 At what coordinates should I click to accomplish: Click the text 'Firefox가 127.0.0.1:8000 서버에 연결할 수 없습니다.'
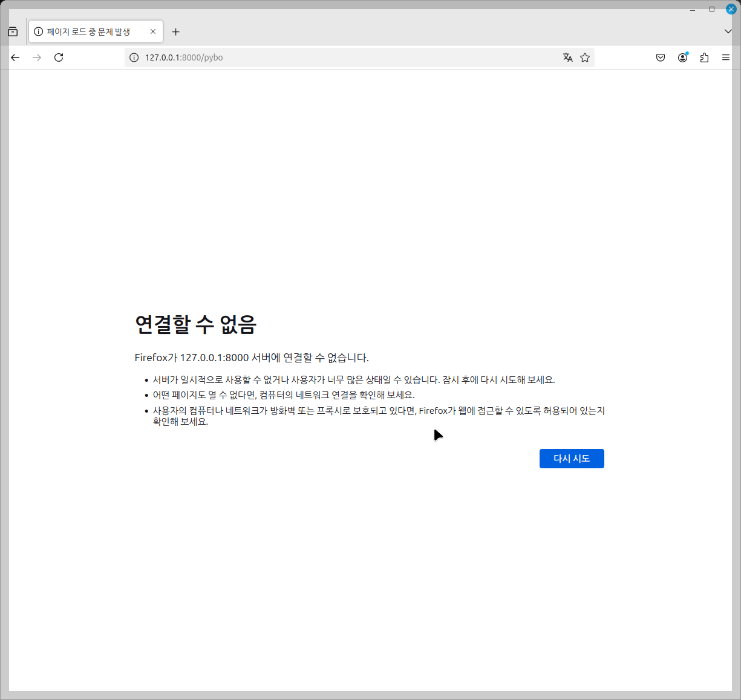[x=252, y=358]
